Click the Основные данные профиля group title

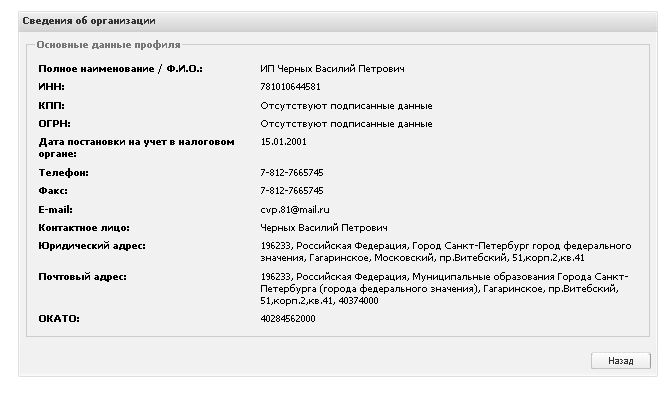click(x=108, y=44)
